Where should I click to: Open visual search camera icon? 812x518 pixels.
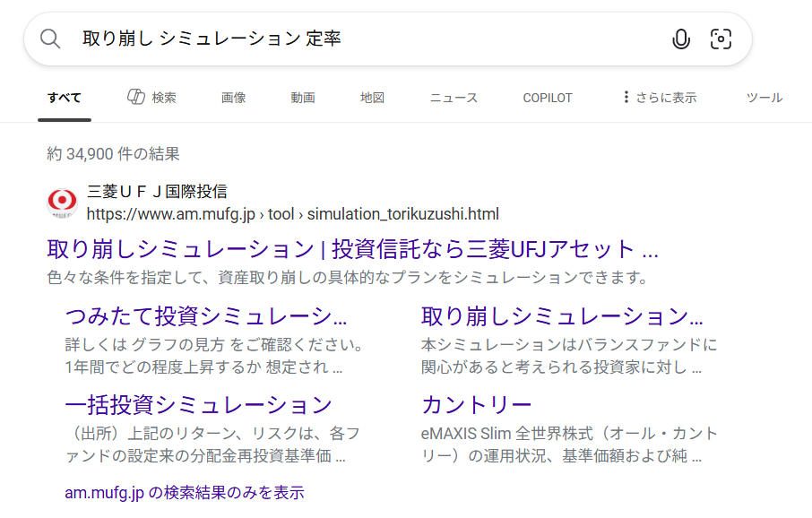pyautogui.click(x=721, y=39)
